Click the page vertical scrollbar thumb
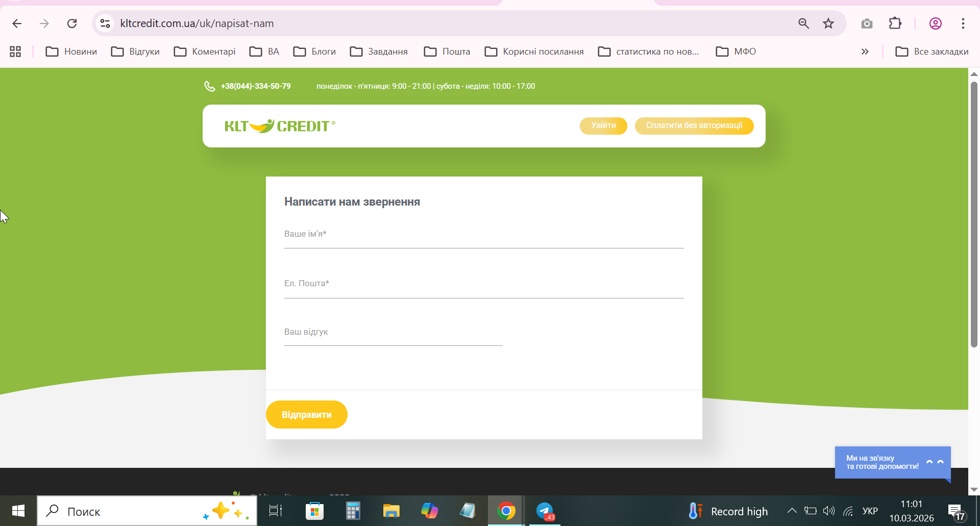The width and height of the screenshot is (980, 526). point(974,214)
